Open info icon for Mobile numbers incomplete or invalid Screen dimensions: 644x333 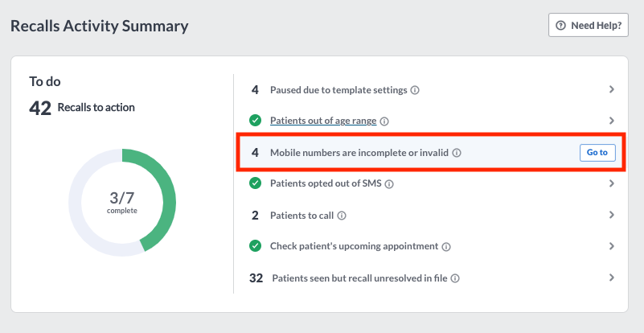click(x=457, y=153)
